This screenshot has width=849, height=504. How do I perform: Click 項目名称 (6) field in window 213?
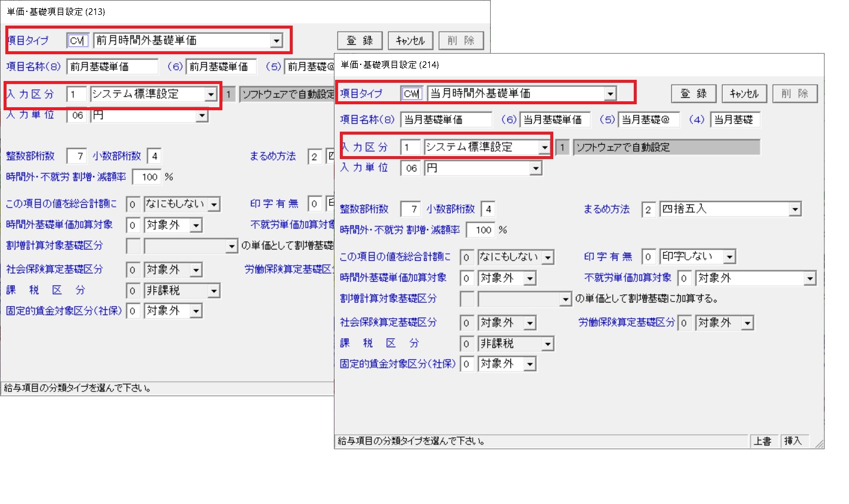221,67
